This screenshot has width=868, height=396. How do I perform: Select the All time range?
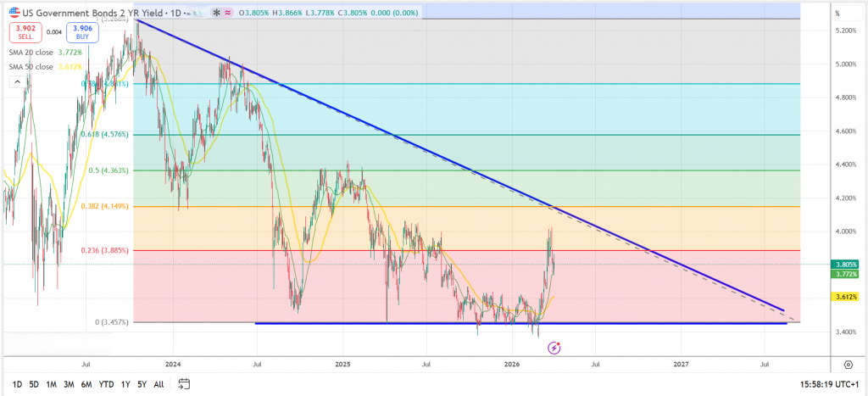[159, 384]
